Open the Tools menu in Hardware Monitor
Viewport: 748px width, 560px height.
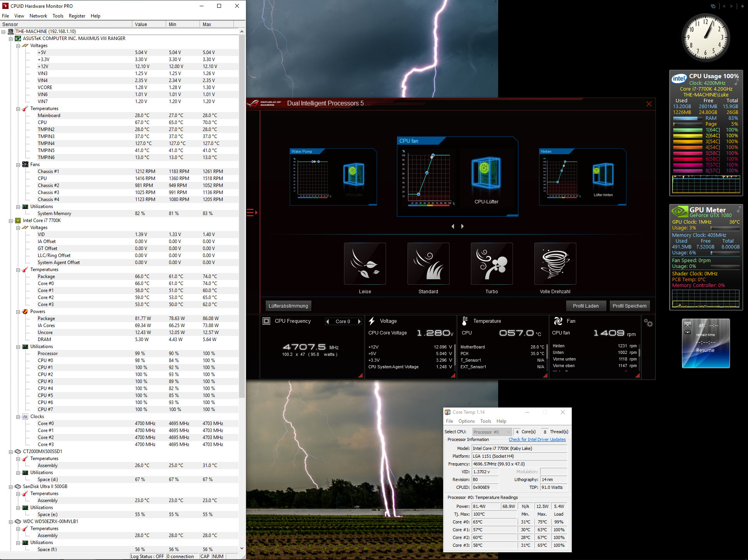point(58,16)
